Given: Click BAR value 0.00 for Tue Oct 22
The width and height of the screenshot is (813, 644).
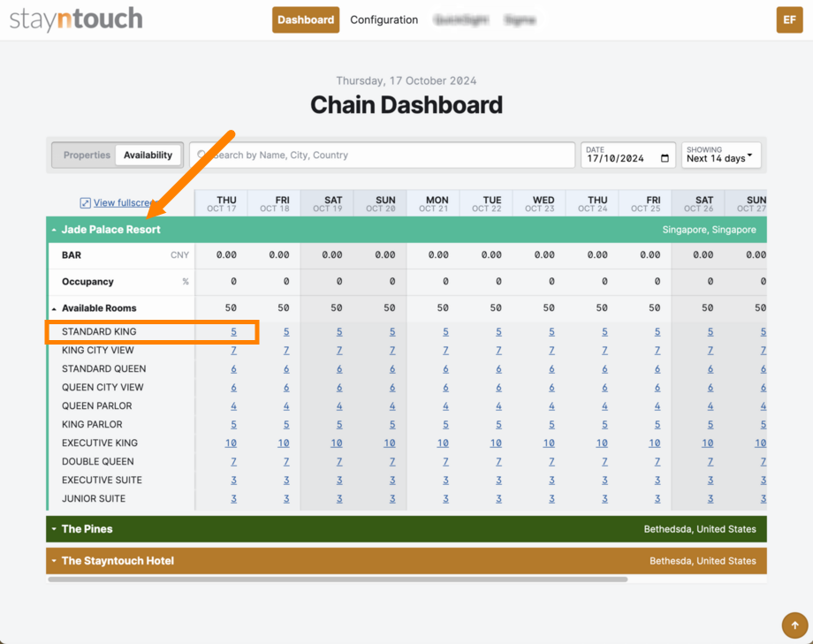Looking at the screenshot, I should (x=491, y=255).
